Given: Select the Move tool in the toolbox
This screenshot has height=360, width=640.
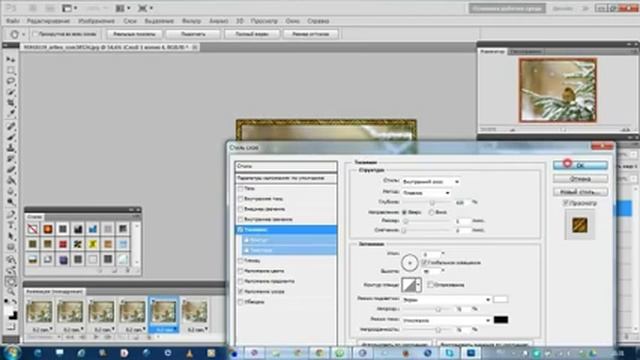Looking at the screenshot, I should pos(11,60).
